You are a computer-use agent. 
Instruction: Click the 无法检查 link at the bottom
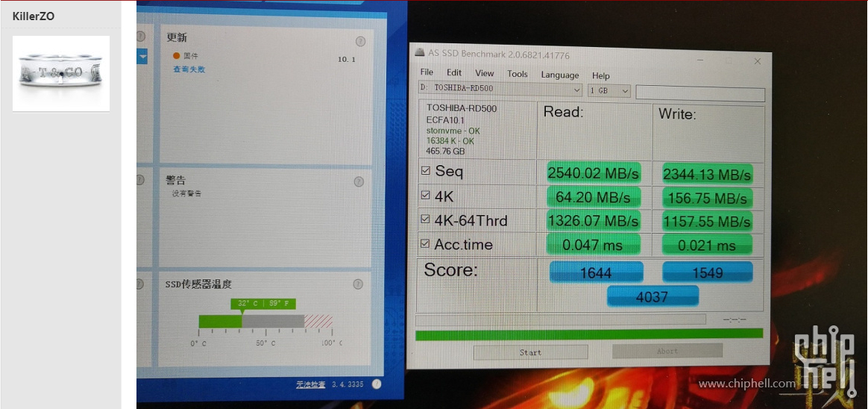[310, 384]
